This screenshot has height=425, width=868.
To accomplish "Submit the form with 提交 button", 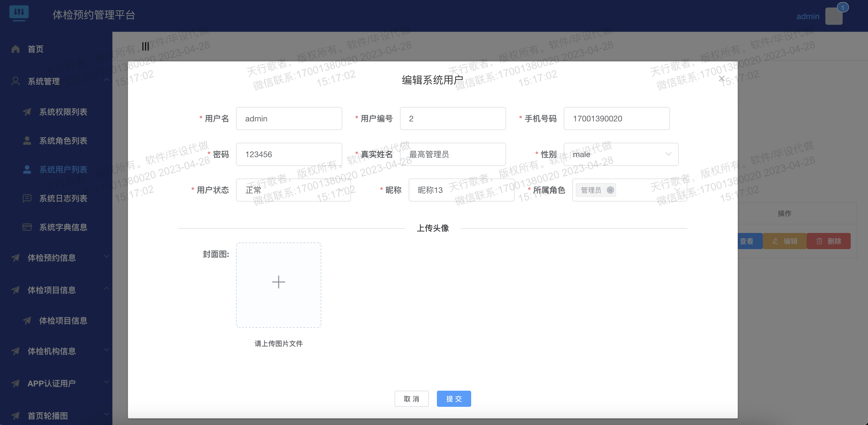I will coord(454,399).
